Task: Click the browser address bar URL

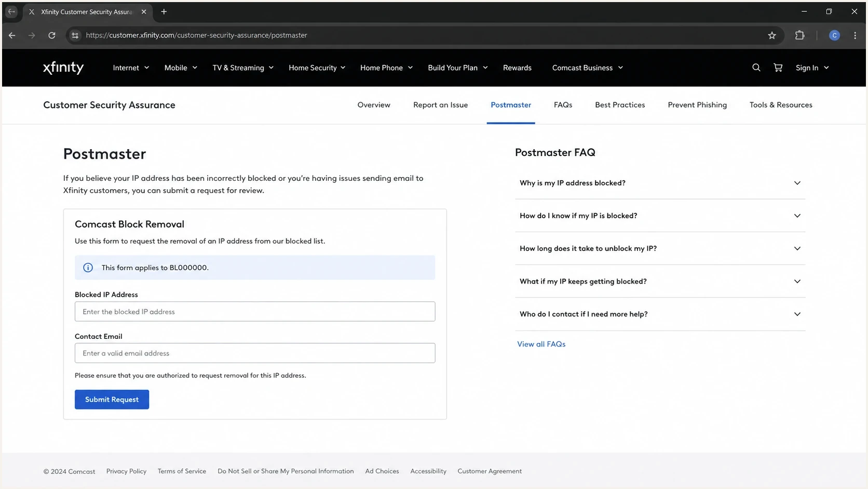Action: pyautogui.click(x=196, y=35)
